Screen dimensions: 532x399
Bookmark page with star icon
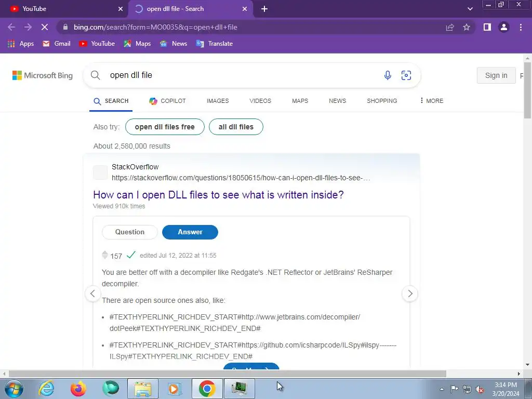467,27
